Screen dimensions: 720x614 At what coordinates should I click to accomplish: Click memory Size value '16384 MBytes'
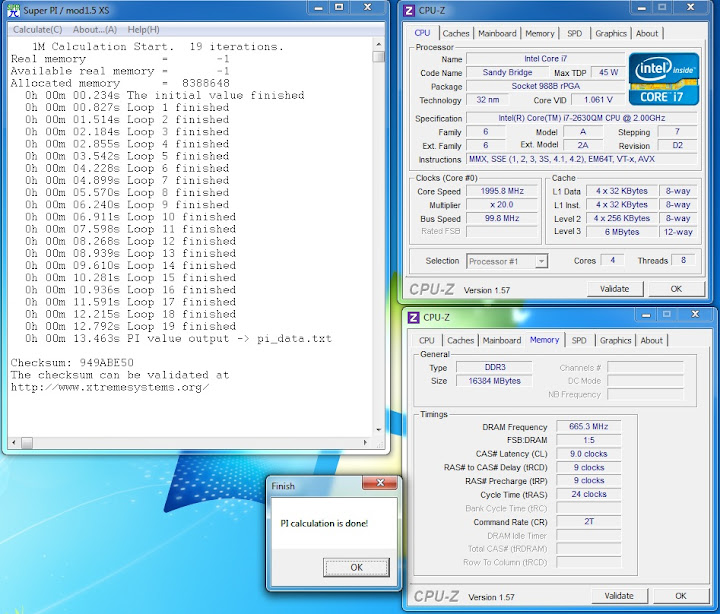[495, 381]
